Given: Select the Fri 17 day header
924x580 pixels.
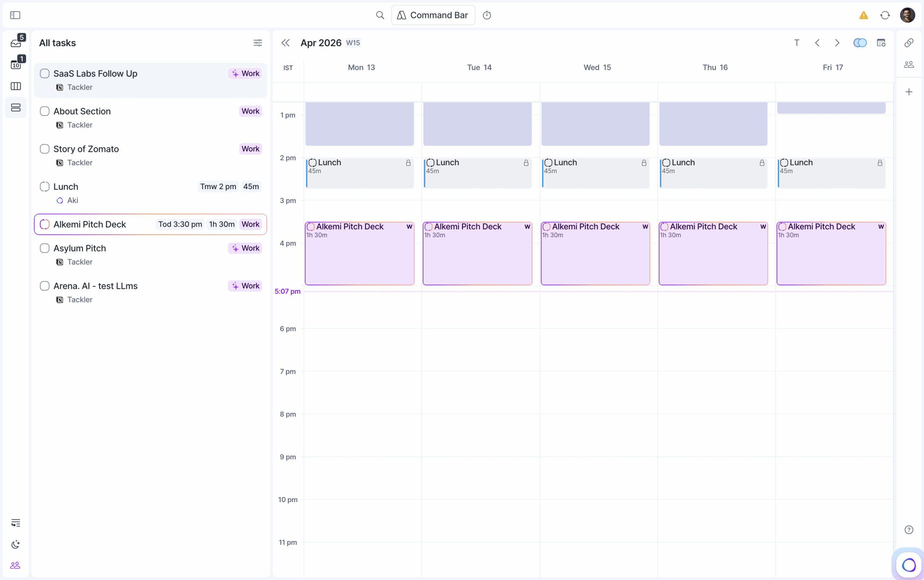Looking at the screenshot, I should point(833,67).
